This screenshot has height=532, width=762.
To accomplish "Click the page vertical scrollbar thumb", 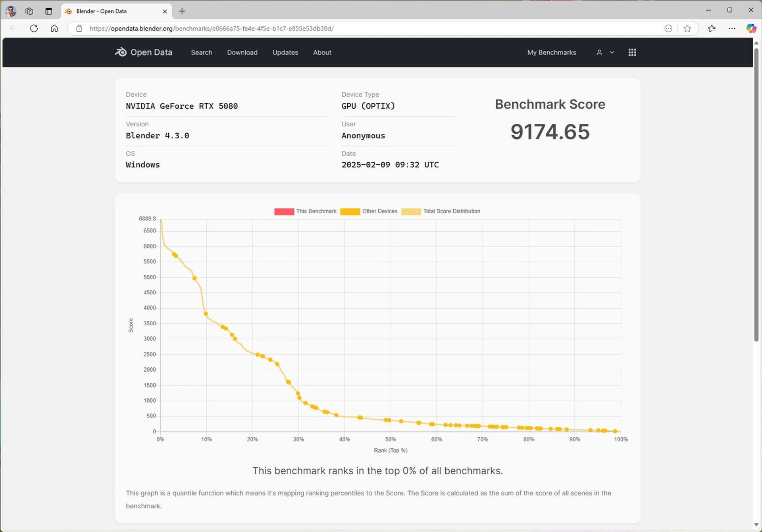I will point(756,194).
